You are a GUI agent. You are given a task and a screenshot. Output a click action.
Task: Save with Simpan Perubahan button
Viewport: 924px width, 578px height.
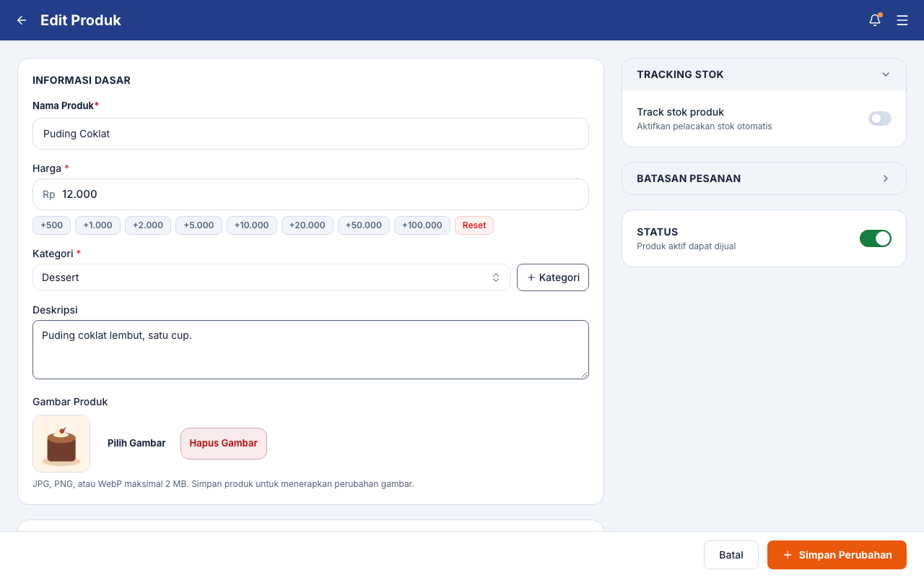click(x=837, y=555)
